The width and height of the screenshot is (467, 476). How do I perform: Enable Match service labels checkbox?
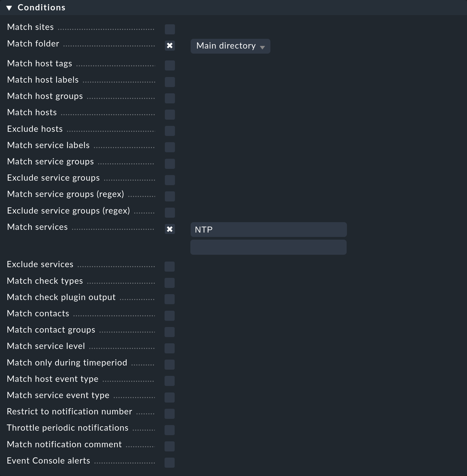pos(170,147)
